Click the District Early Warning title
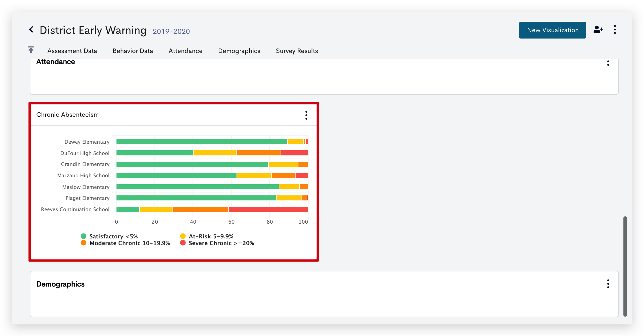644x336 pixels. (93, 30)
